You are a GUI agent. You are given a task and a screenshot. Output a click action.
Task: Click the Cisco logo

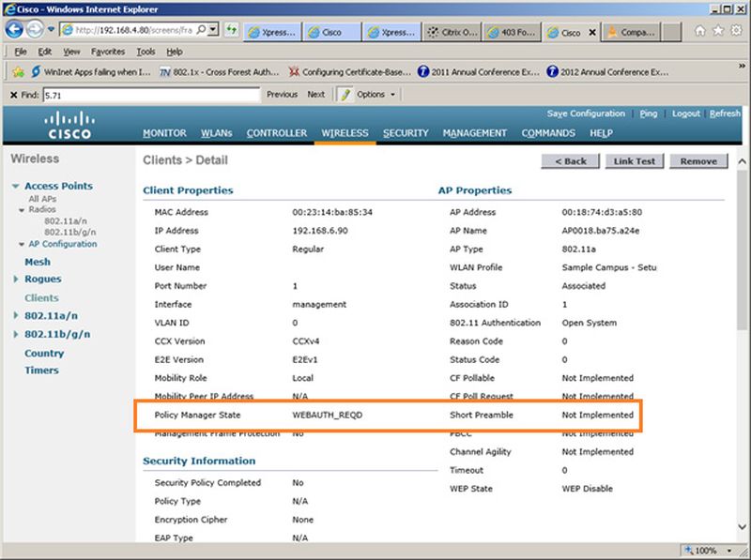pos(69,126)
